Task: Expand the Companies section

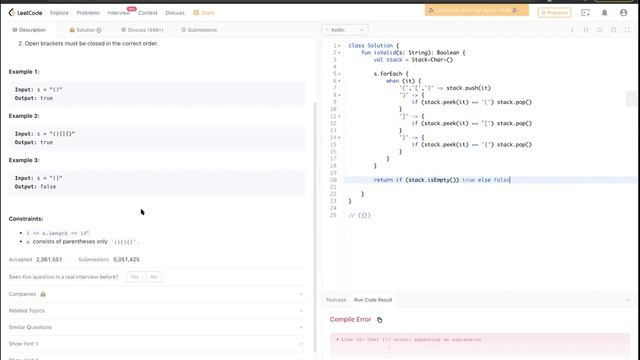Action: pos(156,294)
